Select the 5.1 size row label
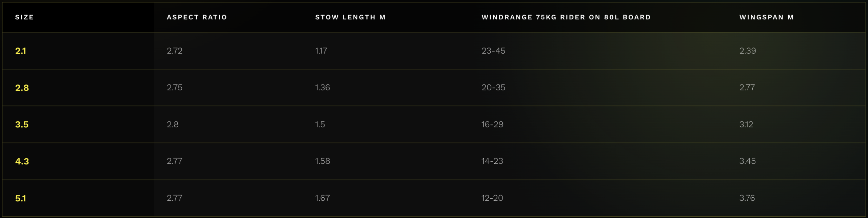Image resolution: width=868 pixels, height=218 pixels. pyautogui.click(x=20, y=198)
